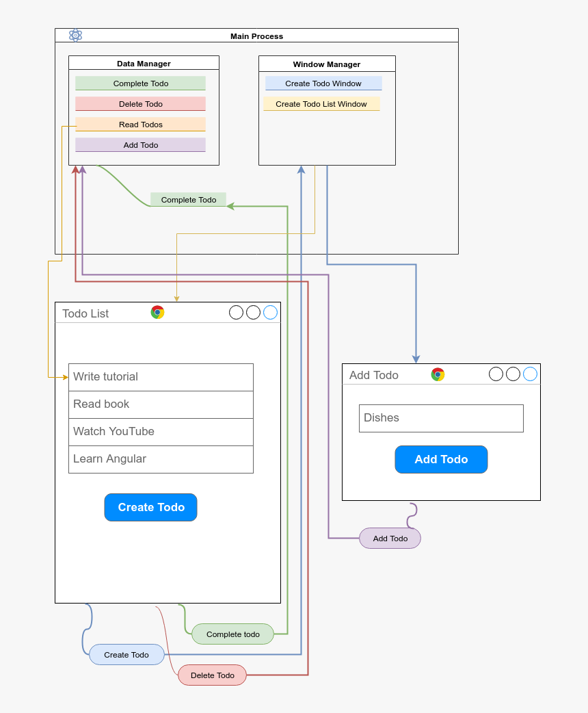Image resolution: width=588 pixels, height=713 pixels.
Task: Click second black circle in Add Todo titlebar
Action: tap(513, 374)
